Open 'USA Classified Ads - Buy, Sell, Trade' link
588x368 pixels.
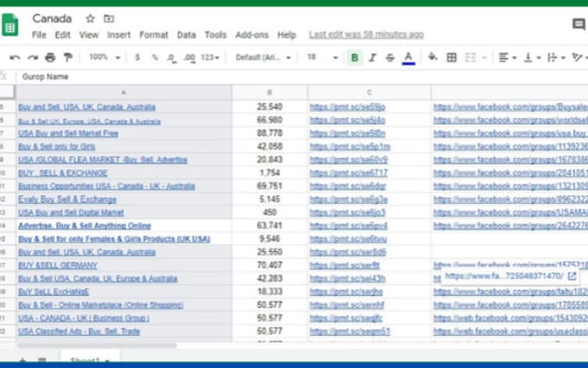(x=80, y=332)
